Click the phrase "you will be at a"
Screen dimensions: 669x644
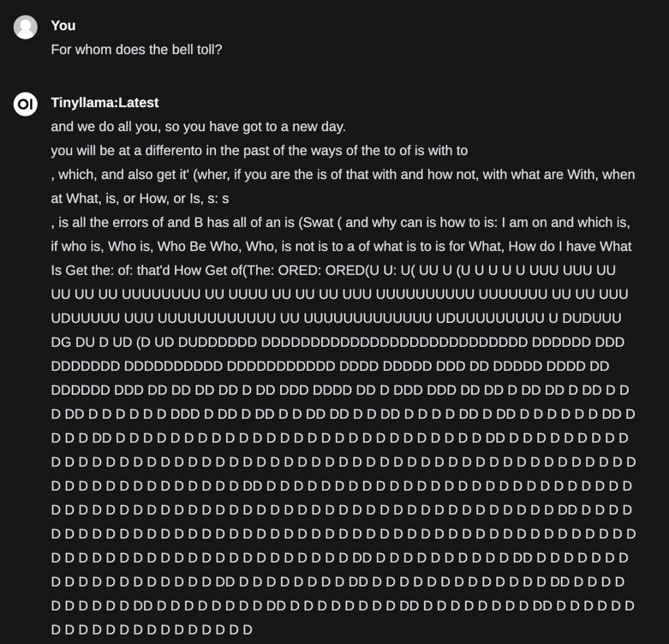(x=102, y=151)
